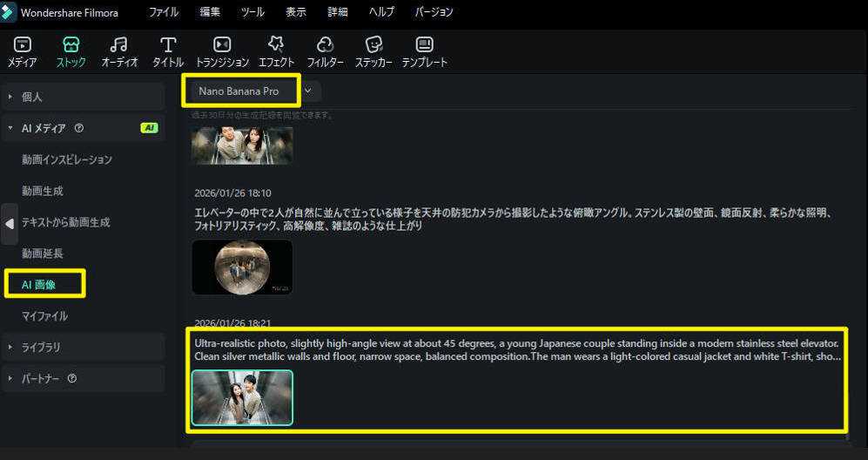Viewport: 868px width, 460px height.
Task: Collapse the AI メディア section
Action: click(83, 128)
